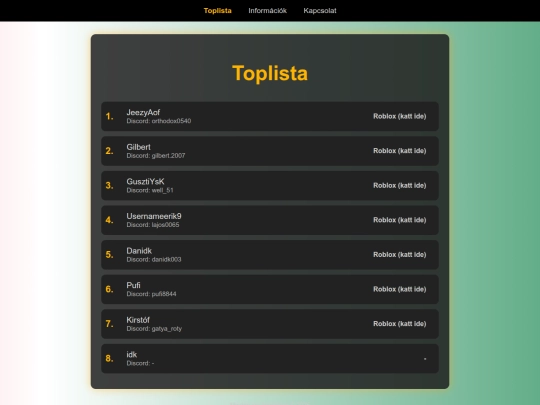Open Kirstóf's Roblox (katt ide) link
Screen dimensions: 540x405
click(399, 324)
